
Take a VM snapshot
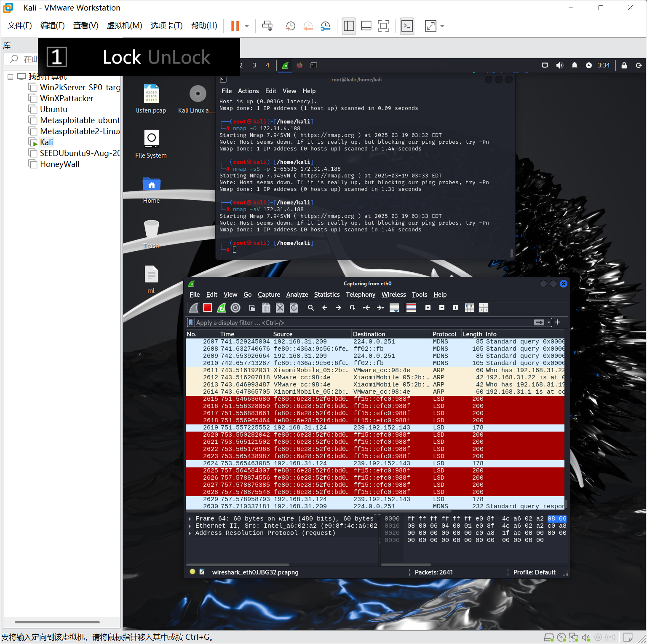[290, 26]
